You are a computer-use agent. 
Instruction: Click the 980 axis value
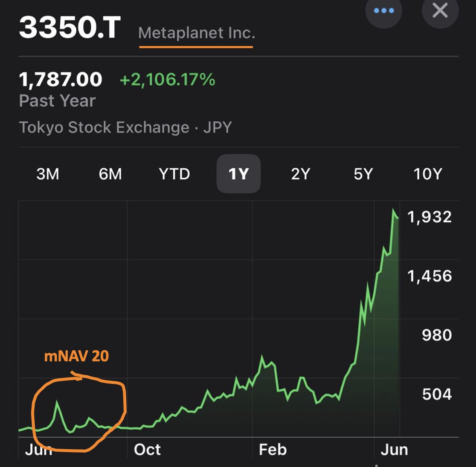437,335
